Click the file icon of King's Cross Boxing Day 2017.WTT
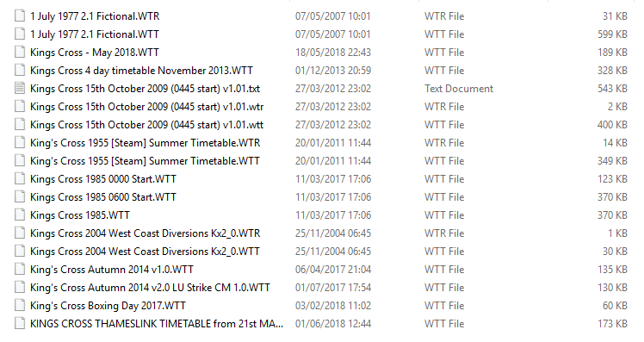Image resolution: width=644 pixels, height=342 pixels. tap(19, 306)
